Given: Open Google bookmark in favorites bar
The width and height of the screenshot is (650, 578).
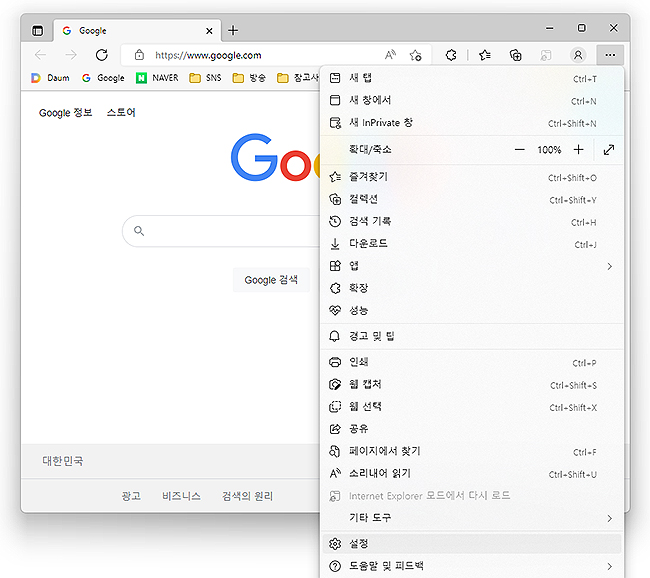Looking at the screenshot, I should pyautogui.click(x=103, y=78).
